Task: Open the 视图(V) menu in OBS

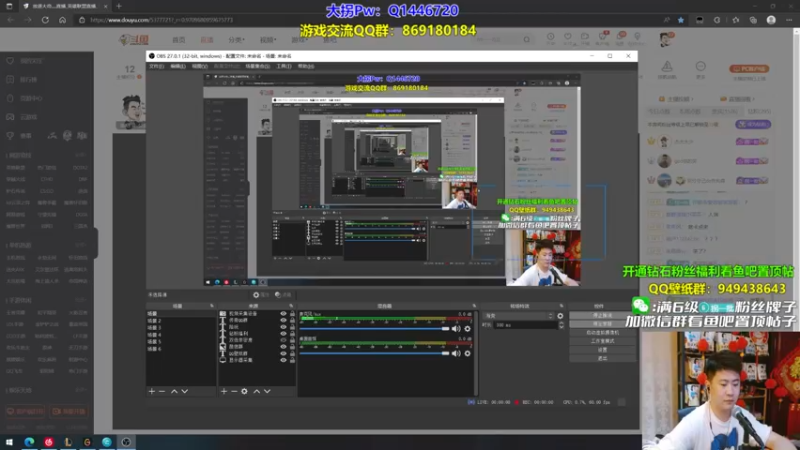Action: click(x=199, y=66)
